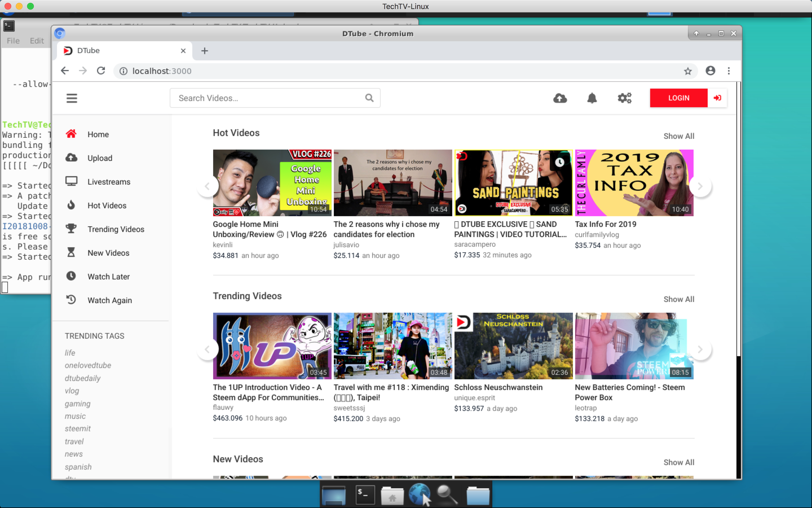Open Schloss Neuschwanstein video thumbnail
Viewport: 812px width, 508px height.
pyautogui.click(x=513, y=346)
